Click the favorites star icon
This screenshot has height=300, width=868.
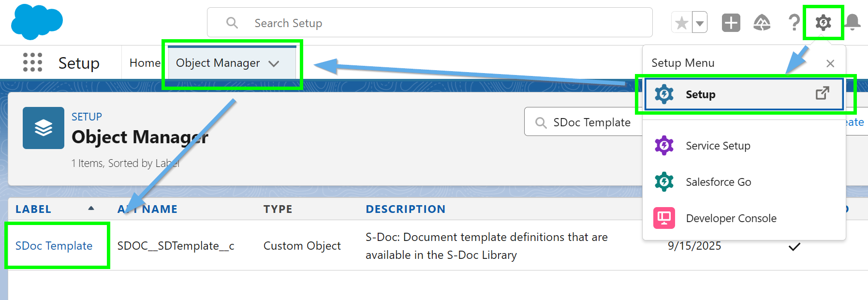[x=682, y=23]
